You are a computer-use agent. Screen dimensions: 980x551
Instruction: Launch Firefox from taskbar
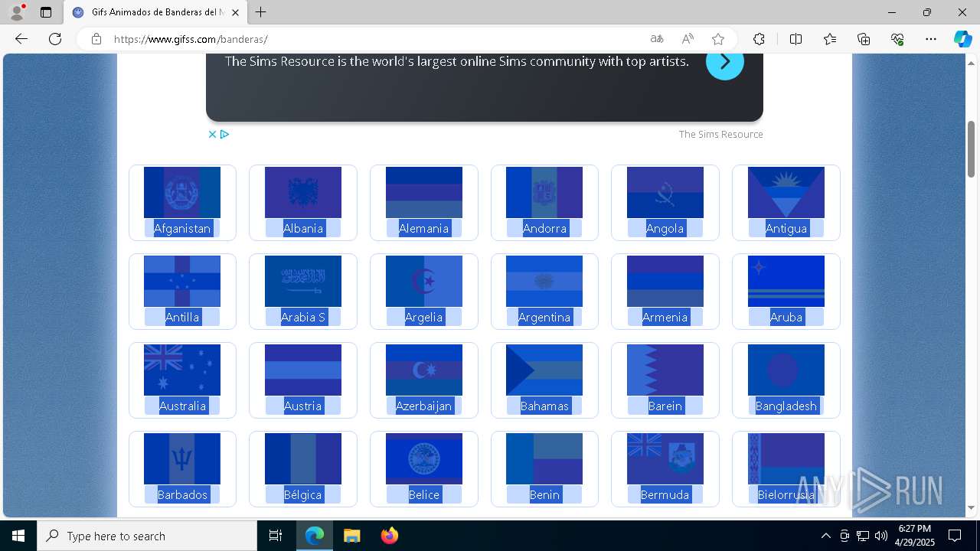point(389,536)
